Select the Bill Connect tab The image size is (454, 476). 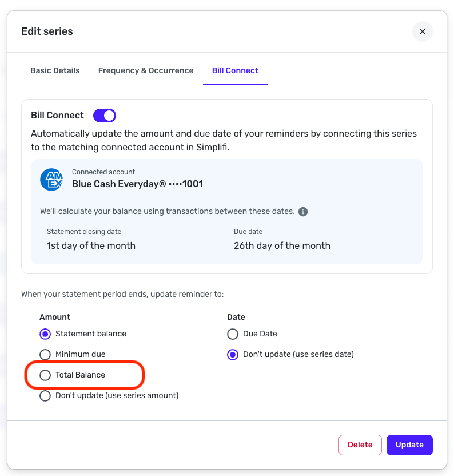(x=235, y=70)
